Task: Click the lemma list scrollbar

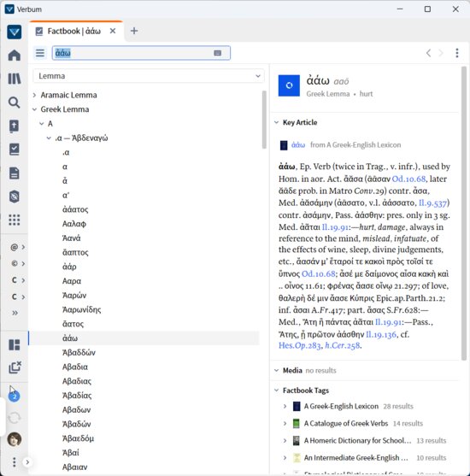Action: click(x=264, y=120)
